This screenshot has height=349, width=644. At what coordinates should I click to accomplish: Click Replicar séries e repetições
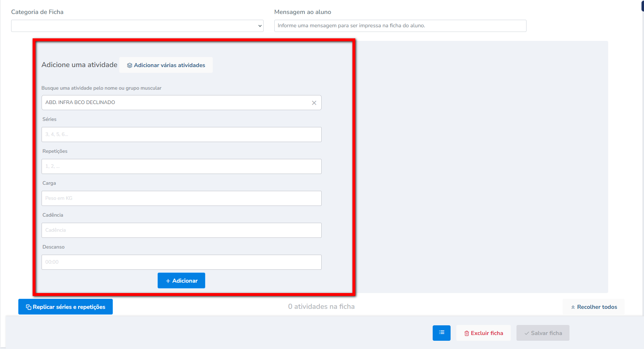tap(66, 307)
